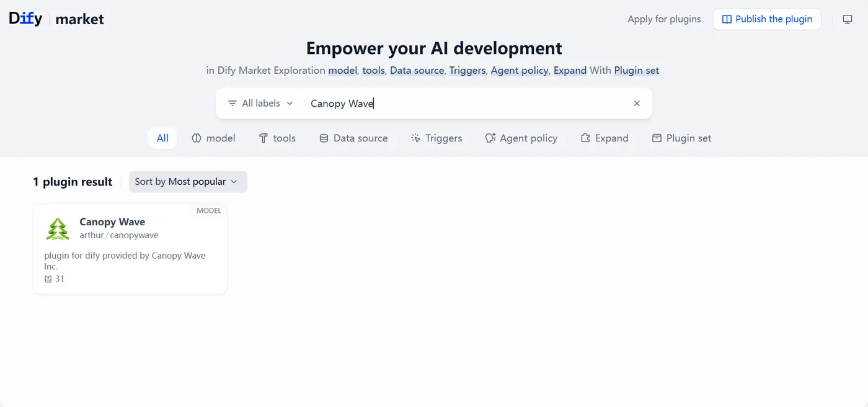Image resolution: width=868 pixels, height=407 pixels.
Task: Click the tools tab hammer icon
Action: point(263,138)
